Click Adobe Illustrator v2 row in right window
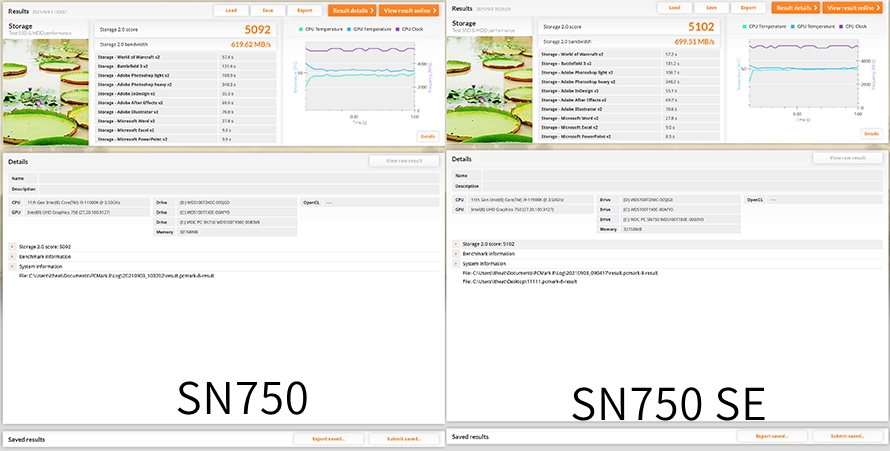 coord(629,109)
